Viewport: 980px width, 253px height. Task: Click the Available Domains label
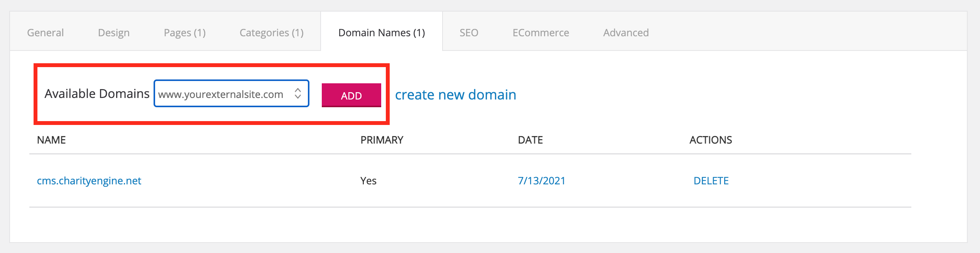coord(97,93)
